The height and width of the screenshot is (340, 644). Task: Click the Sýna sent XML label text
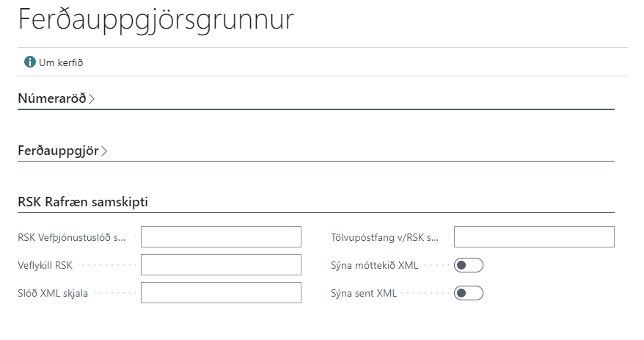[364, 293]
